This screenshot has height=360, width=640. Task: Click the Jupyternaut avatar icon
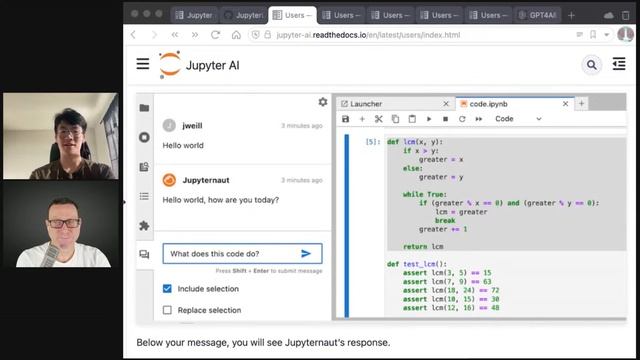[x=169, y=180]
